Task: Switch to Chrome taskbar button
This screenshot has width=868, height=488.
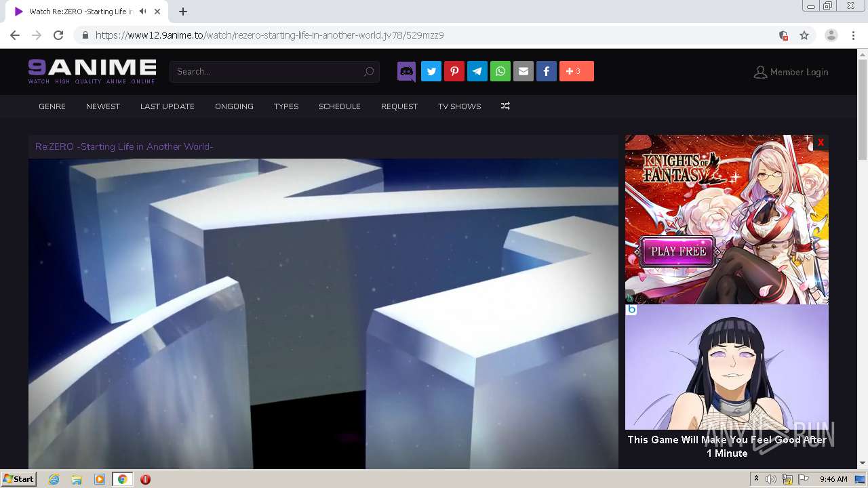Action: (122, 479)
